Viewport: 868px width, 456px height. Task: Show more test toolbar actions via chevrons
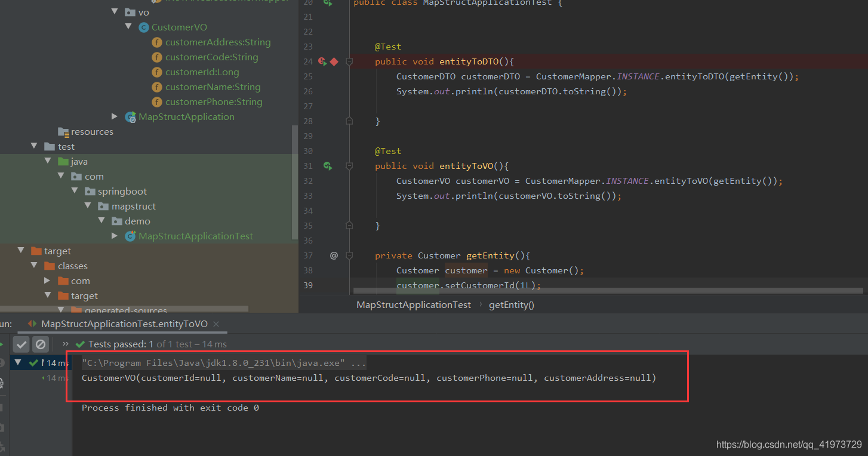(x=66, y=344)
